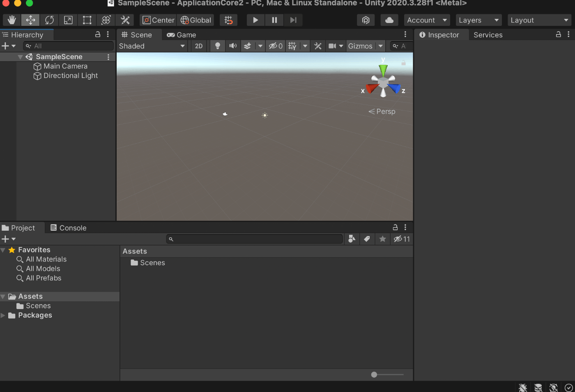Start Play mode
The width and height of the screenshot is (575, 392).
pos(255,20)
